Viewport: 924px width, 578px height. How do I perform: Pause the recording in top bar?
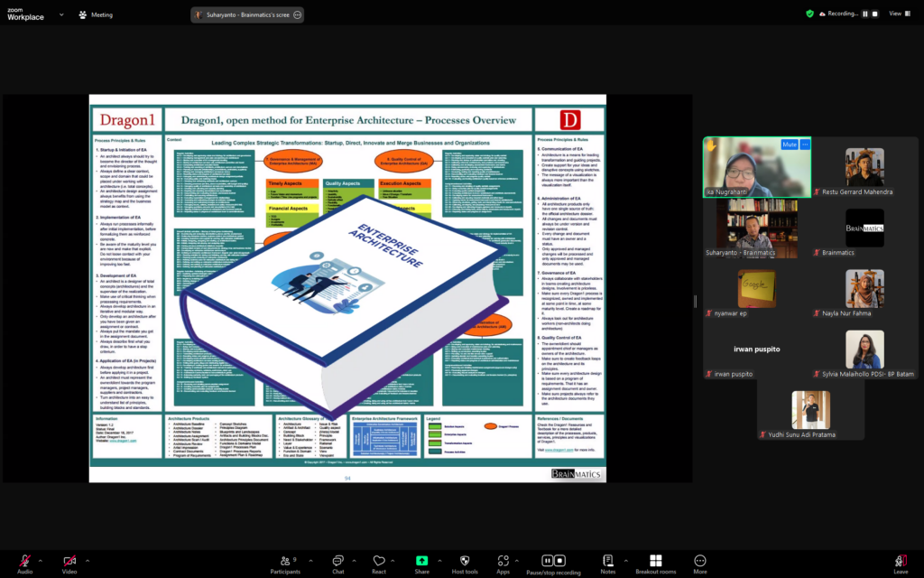point(864,14)
